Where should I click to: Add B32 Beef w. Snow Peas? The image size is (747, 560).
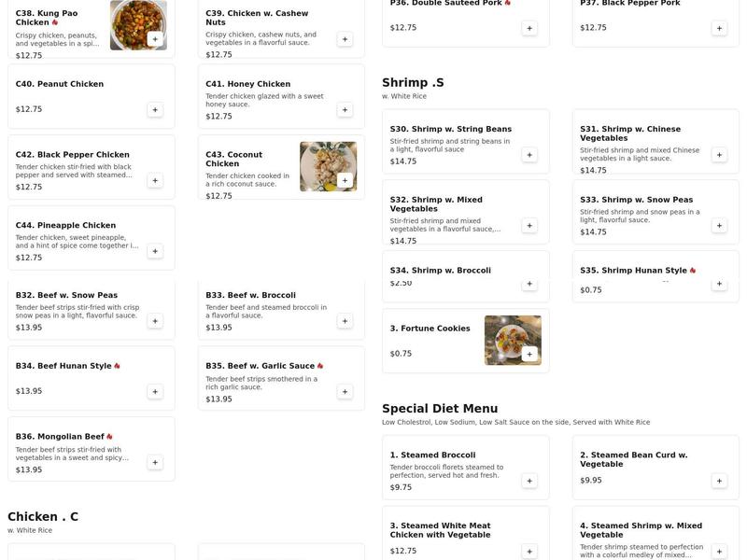click(x=155, y=321)
